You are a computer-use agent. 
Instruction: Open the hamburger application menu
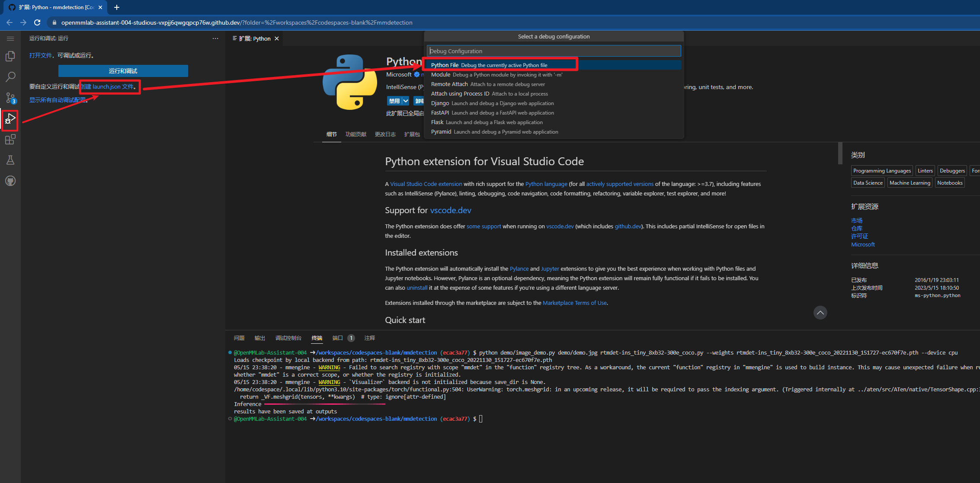tap(10, 38)
